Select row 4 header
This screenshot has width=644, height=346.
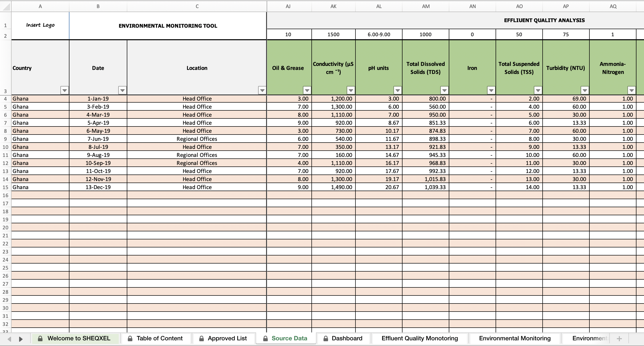[6, 99]
